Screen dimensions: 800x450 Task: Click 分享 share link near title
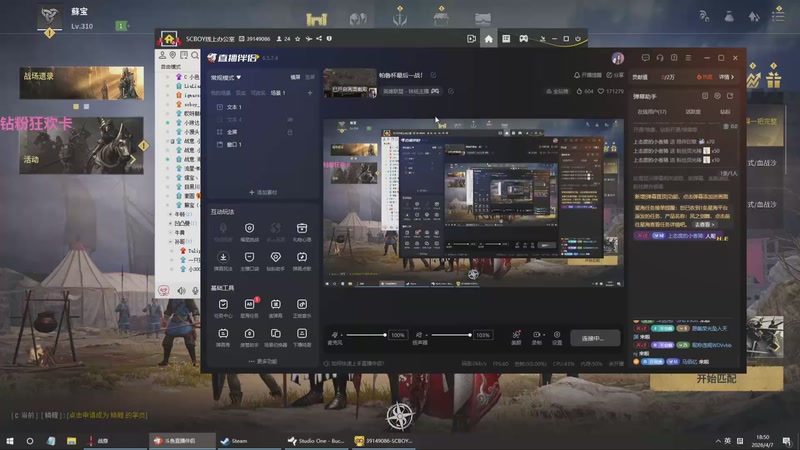[615, 75]
